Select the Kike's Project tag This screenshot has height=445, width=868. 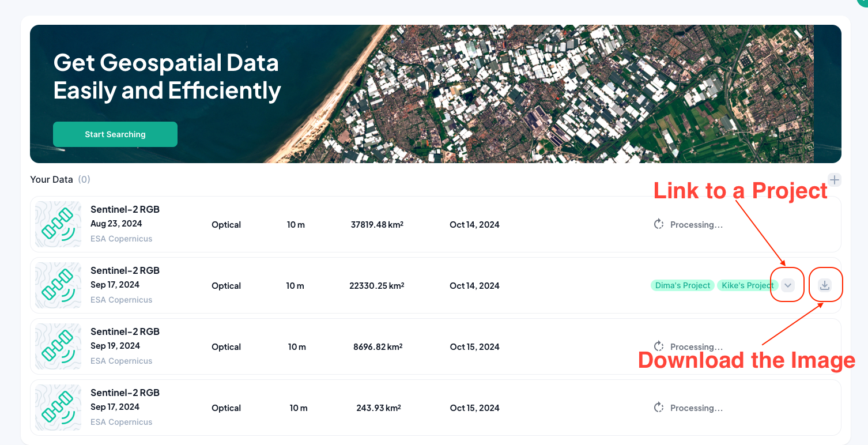[x=748, y=285]
